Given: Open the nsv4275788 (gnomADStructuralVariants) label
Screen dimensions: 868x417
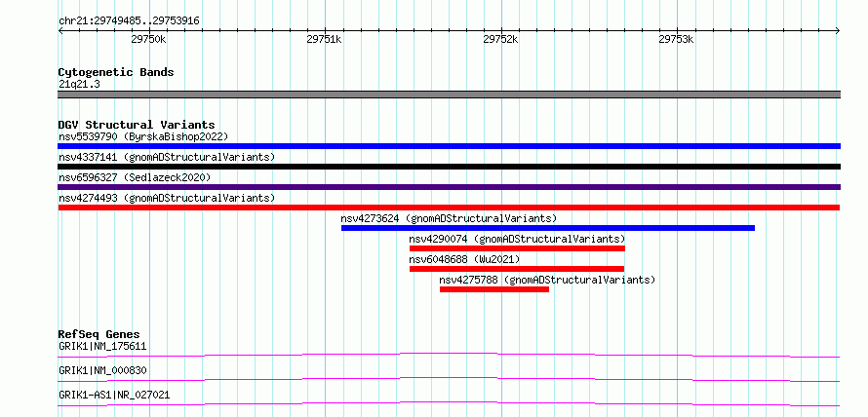Looking at the screenshot, I should point(547,280).
